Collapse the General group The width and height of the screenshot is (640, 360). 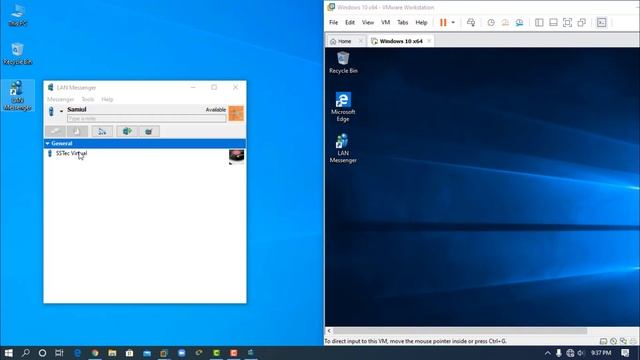(48, 143)
